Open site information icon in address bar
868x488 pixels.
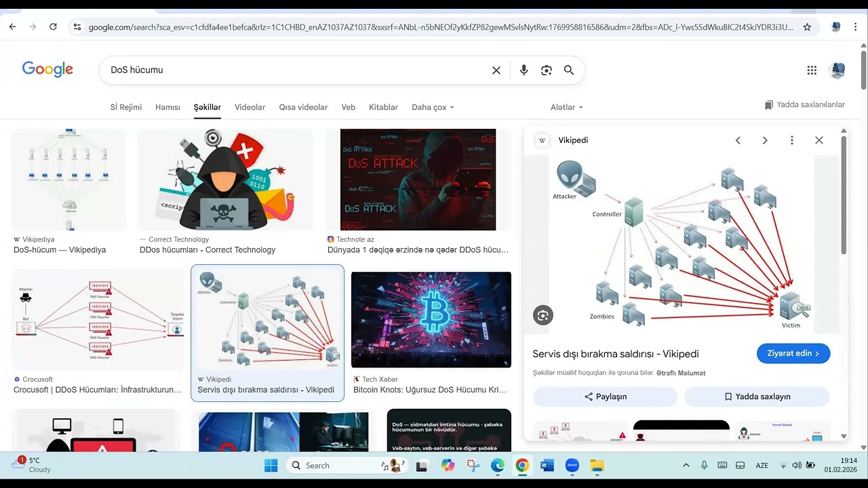(77, 27)
